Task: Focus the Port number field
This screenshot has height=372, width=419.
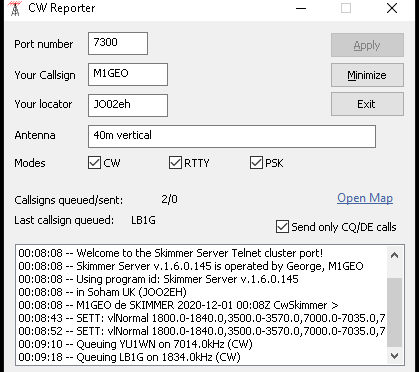Action: pyautogui.click(x=118, y=43)
